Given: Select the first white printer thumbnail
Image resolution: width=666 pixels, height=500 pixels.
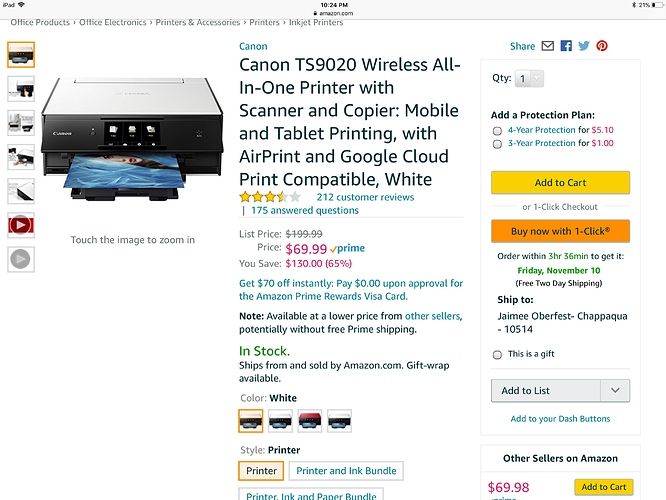Looking at the screenshot, I should (x=20, y=54).
